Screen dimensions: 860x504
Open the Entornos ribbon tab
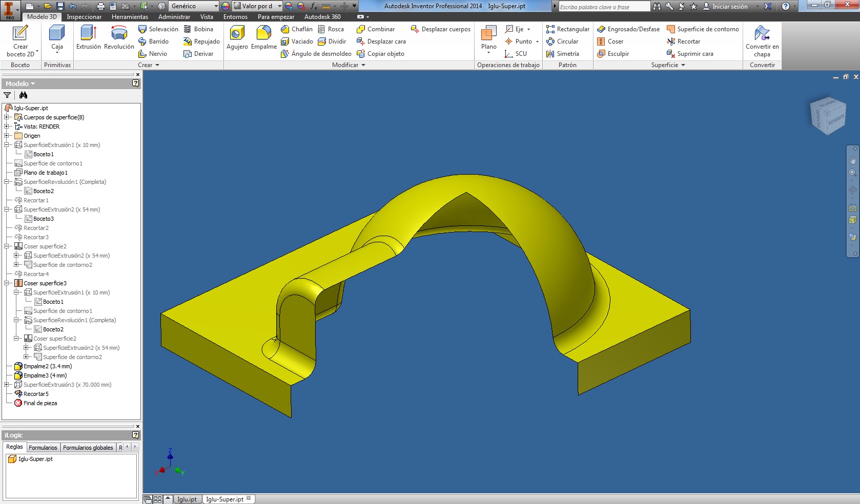[235, 17]
